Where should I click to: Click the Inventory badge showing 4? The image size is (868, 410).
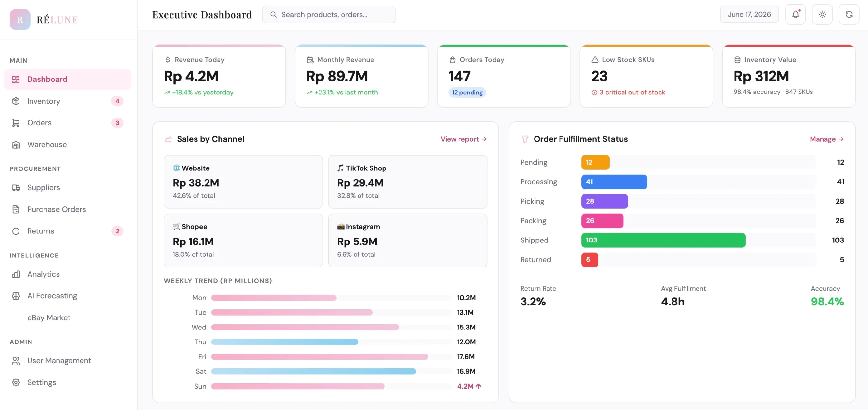117,101
